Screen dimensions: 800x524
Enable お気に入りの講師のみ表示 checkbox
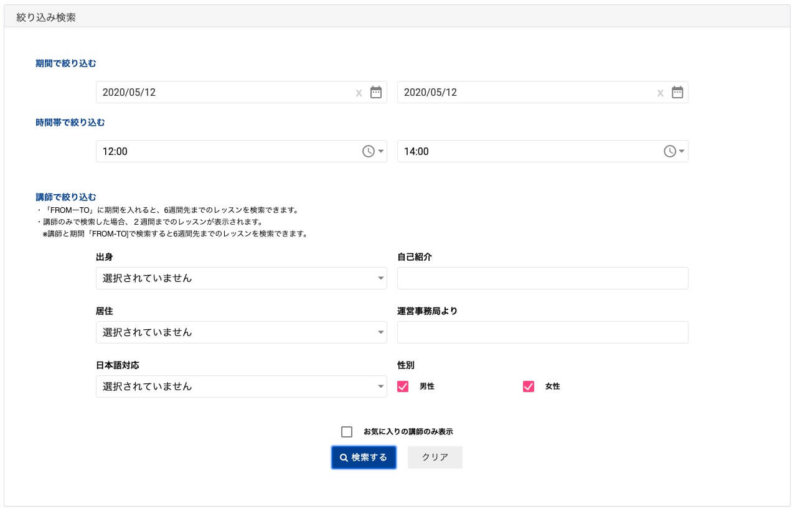(x=347, y=432)
